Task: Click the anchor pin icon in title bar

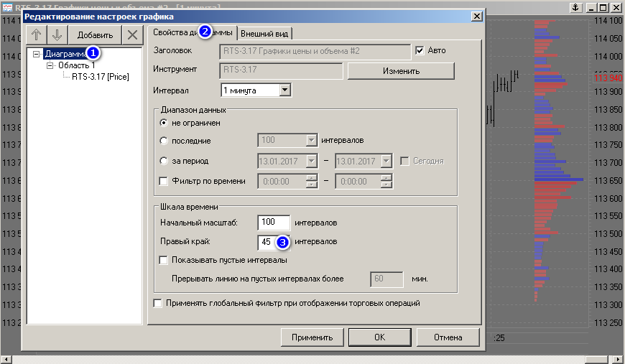Action: 575,8
